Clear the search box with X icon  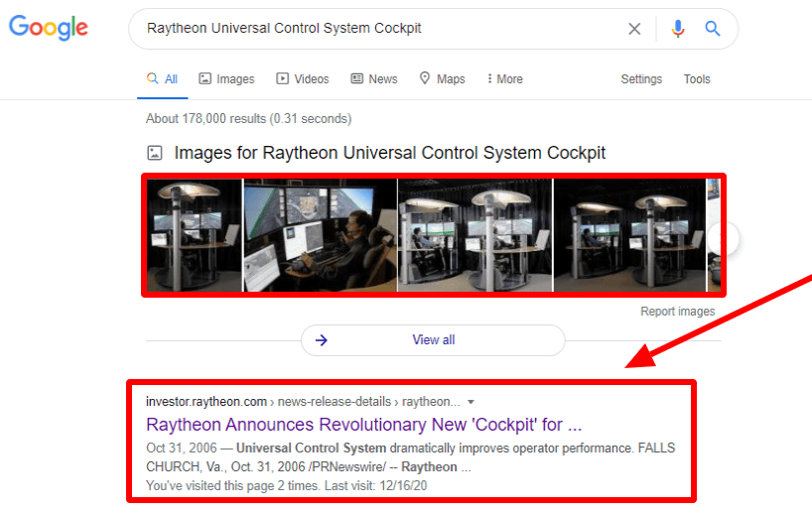click(634, 29)
